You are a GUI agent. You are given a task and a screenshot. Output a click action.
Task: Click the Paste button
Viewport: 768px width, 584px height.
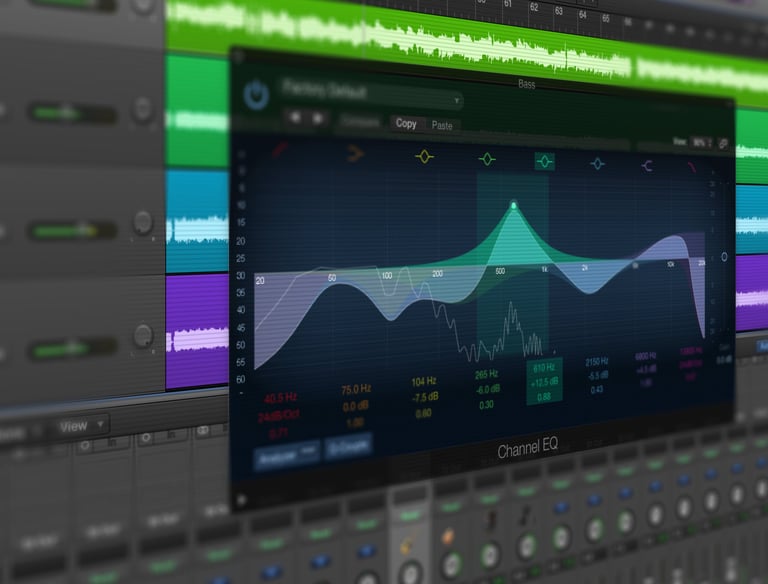coord(442,126)
